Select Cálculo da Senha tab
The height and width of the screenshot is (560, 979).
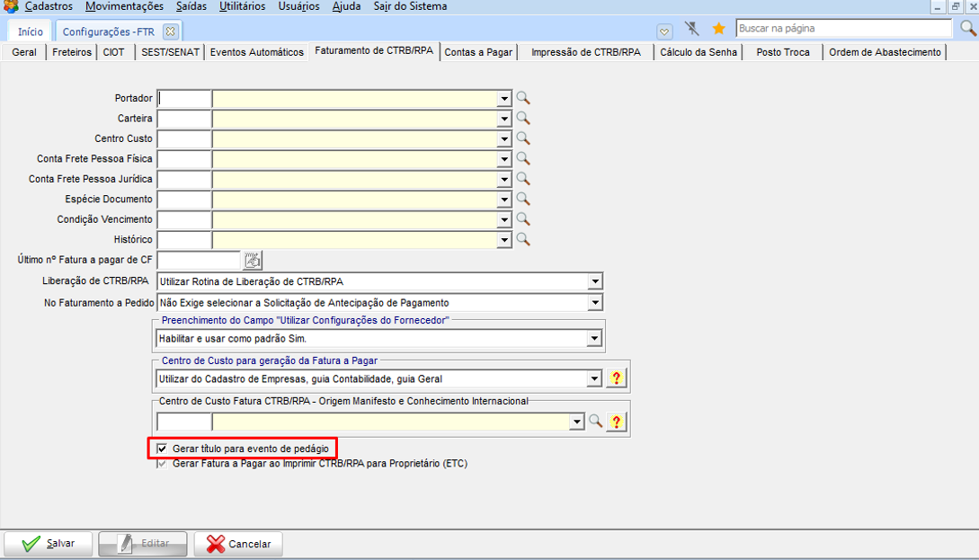[x=698, y=52]
